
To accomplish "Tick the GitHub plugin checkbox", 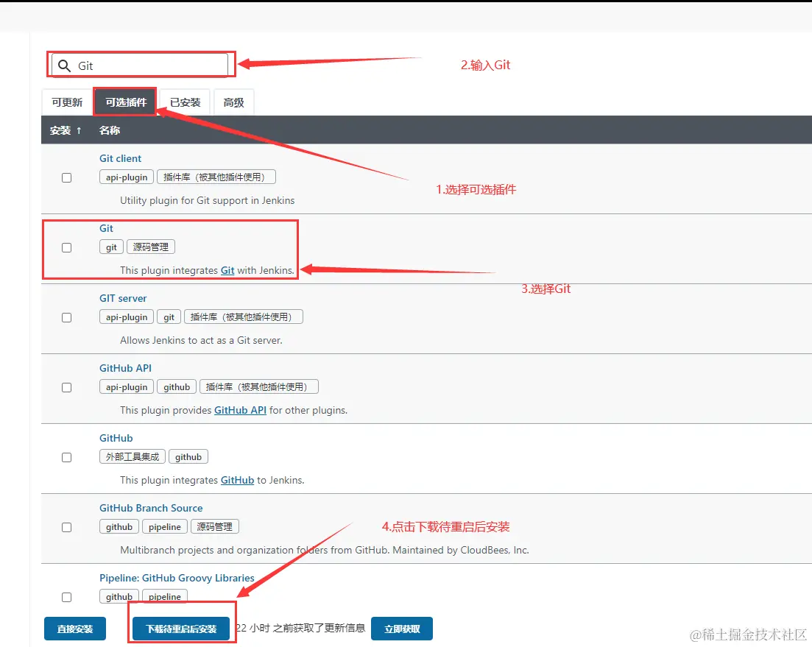I will (67, 457).
